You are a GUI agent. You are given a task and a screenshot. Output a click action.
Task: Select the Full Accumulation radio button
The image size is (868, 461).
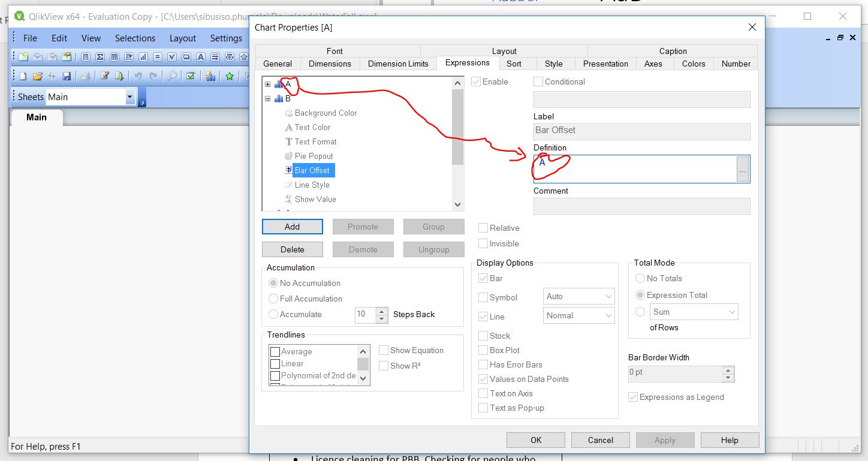pyautogui.click(x=273, y=299)
